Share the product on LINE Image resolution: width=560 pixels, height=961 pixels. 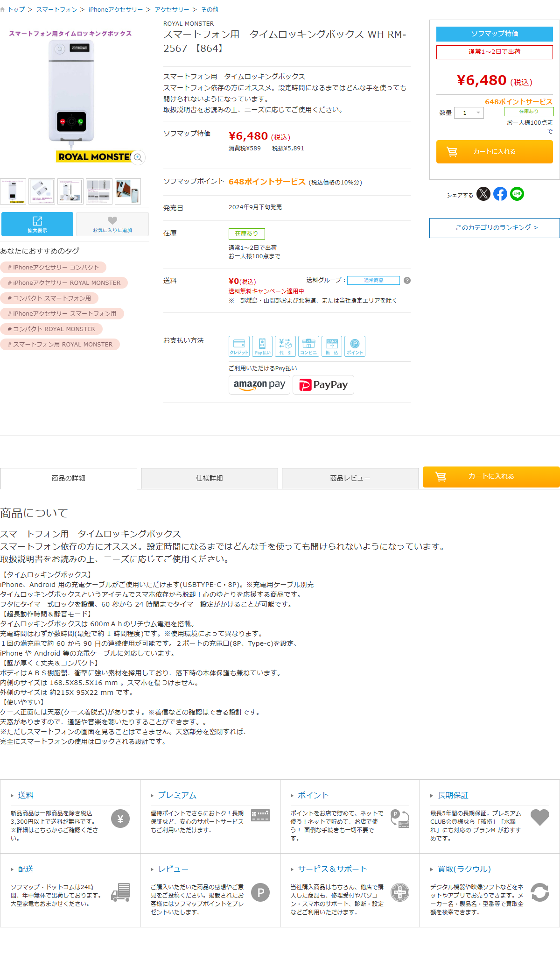(x=517, y=194)
